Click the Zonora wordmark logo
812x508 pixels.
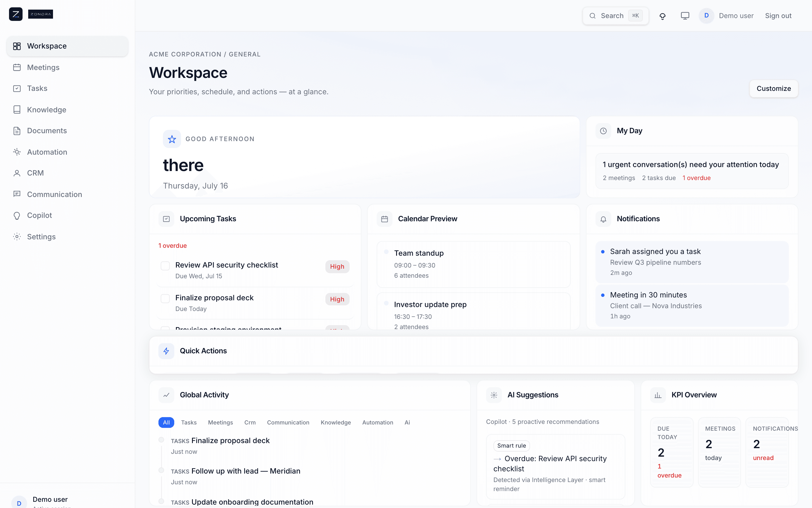[x=41, y=14]
